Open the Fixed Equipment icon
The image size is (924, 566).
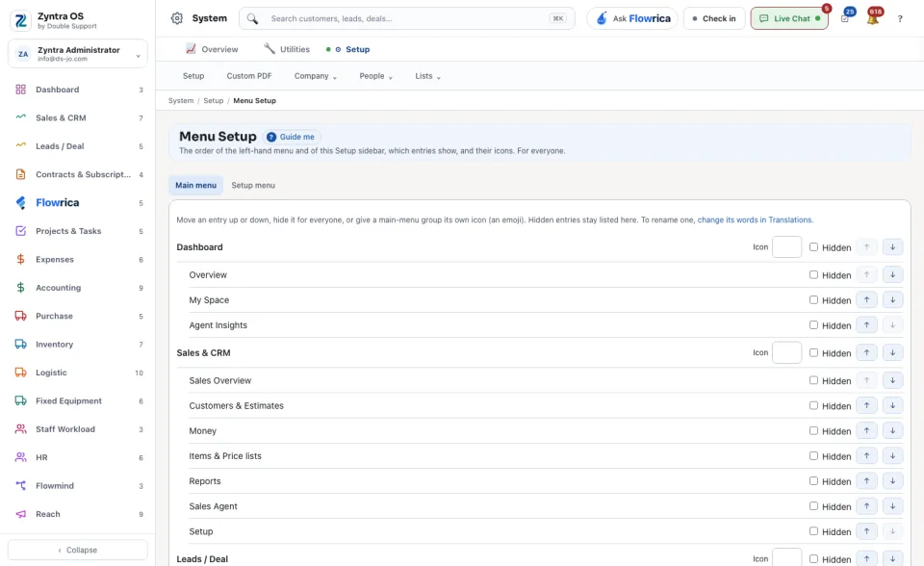pos(20,400)
